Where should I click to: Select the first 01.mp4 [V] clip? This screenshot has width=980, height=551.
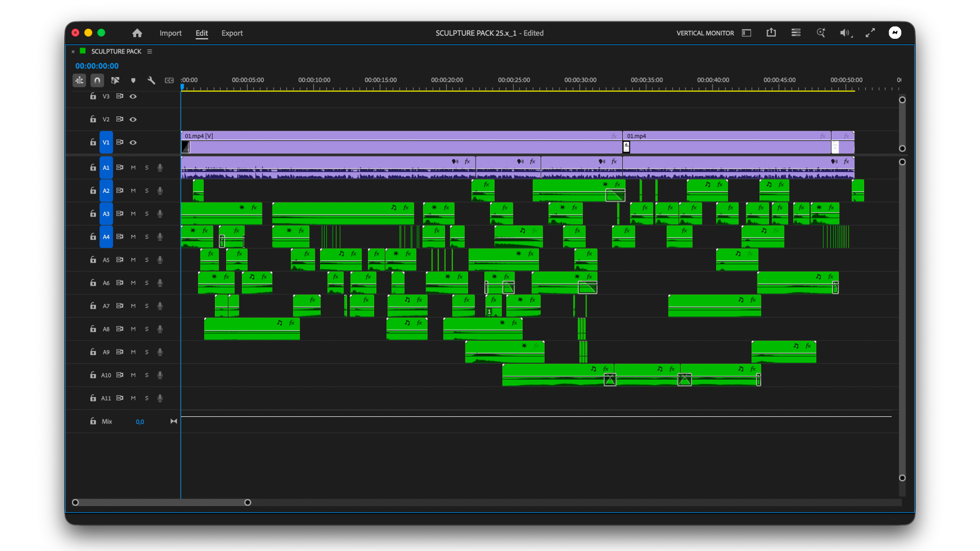coord(402,142)
